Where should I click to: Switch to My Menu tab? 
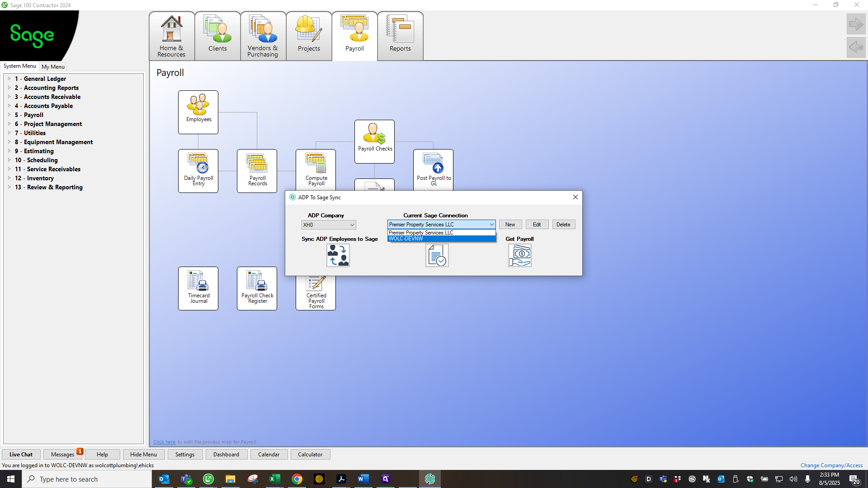(x=53, y=66)
